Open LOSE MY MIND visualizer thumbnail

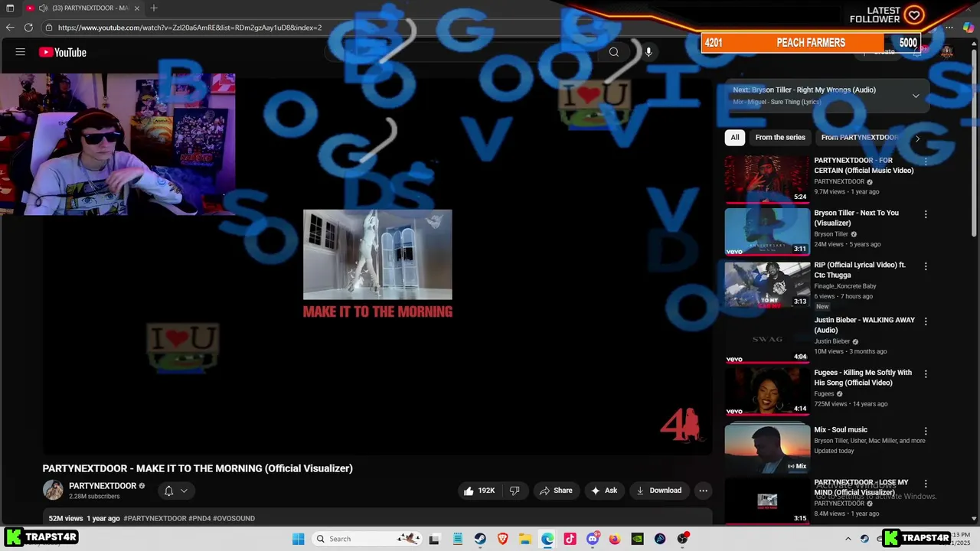click(x=767, y=500)
